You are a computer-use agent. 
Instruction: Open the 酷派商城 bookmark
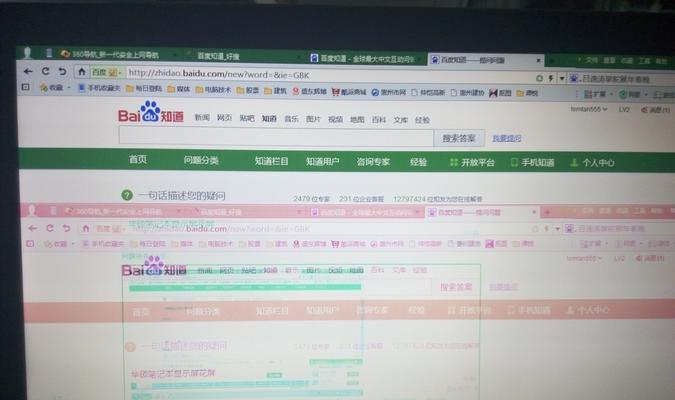pos(349,92)
